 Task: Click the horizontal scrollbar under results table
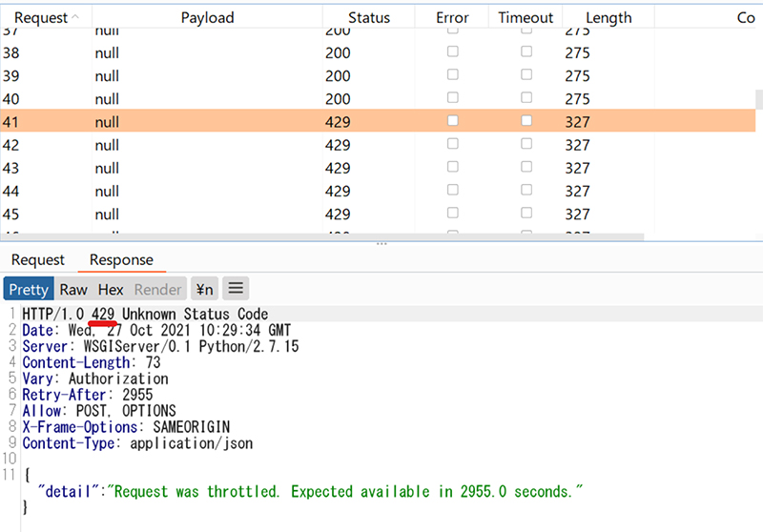pyautogui.click(x=322, y=237)
